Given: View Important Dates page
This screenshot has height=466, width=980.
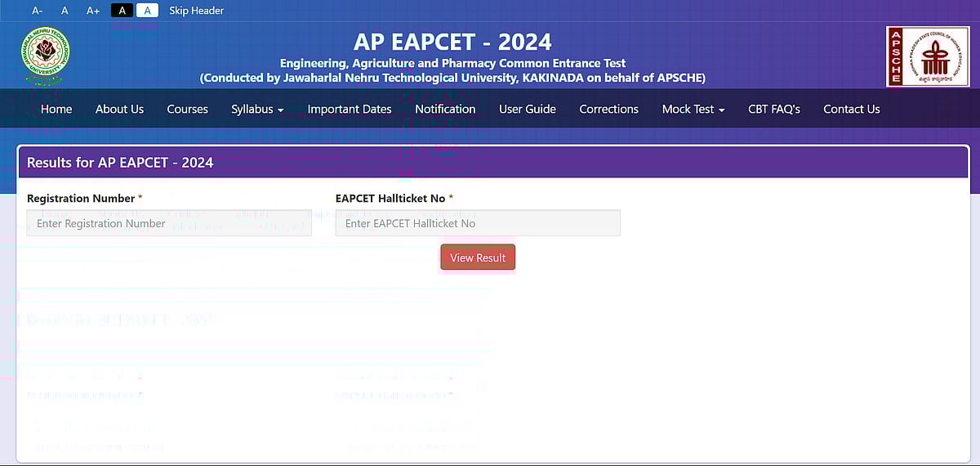Looking at the screenshot, I should [350, 109].
